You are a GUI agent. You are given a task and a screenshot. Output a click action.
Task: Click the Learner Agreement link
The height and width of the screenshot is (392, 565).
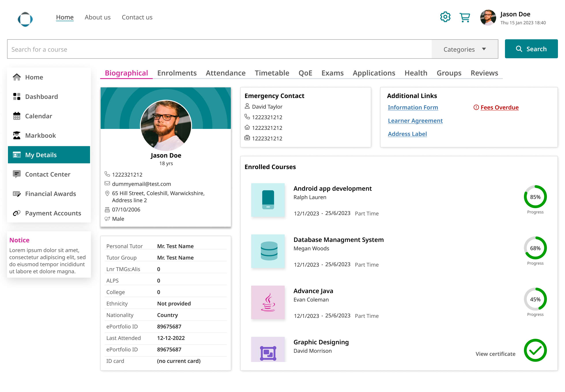[415, 121]
